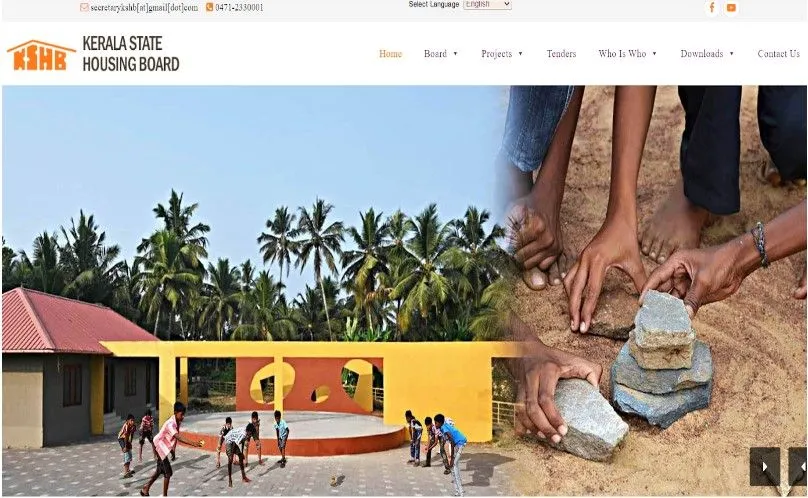This screenshot has height=498, width=808.
Task: Click the orange phone icon
Action: point(209,7)
